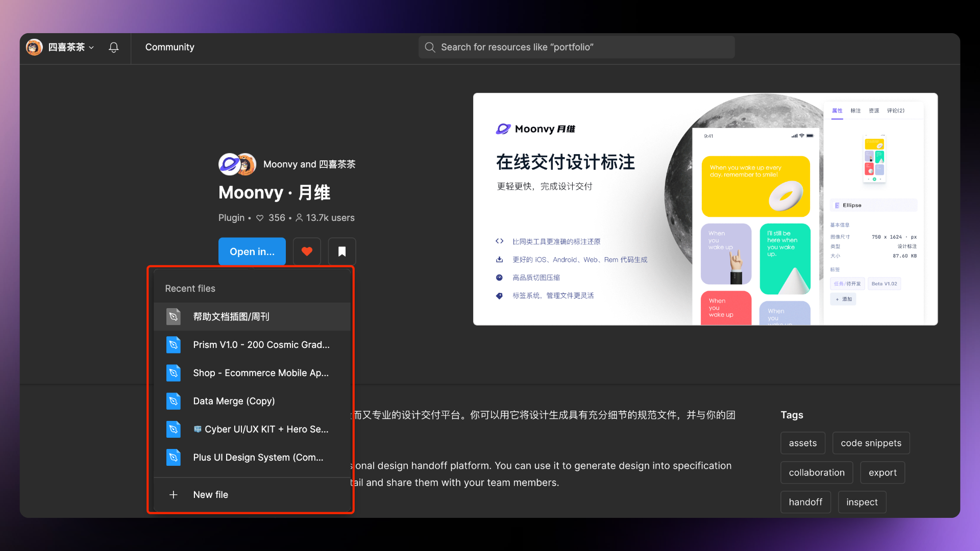
Task: Open the account dropdown next to 四喜茶茶
Action: [x=92, y=47]
